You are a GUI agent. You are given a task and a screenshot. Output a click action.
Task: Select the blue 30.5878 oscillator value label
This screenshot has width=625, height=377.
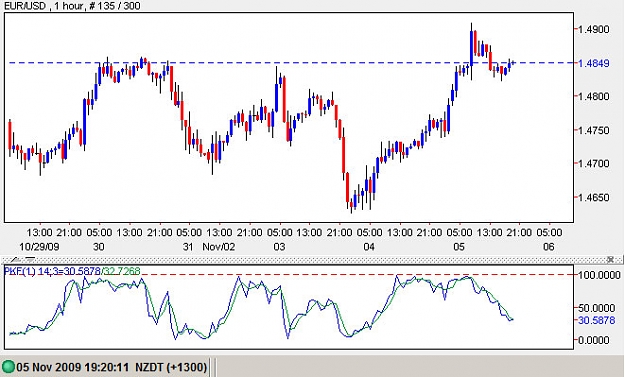point(596,320)
